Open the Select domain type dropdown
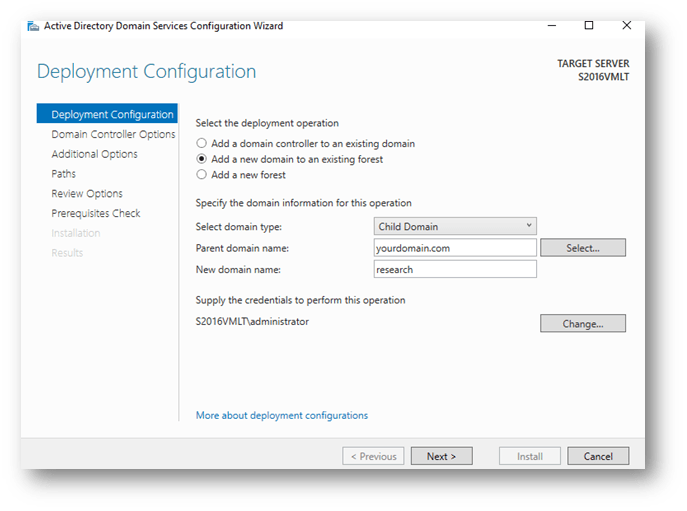 click(455, 227)
